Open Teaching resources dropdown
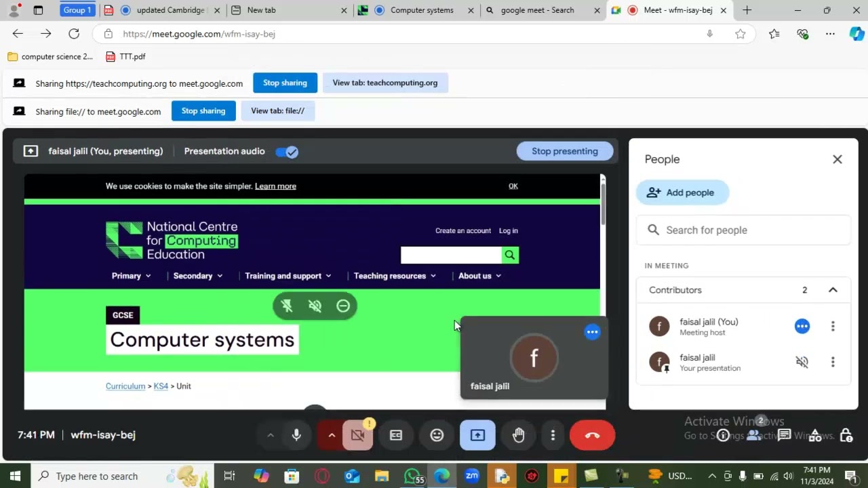Viewport: 868px width, 488px height. 395,276
